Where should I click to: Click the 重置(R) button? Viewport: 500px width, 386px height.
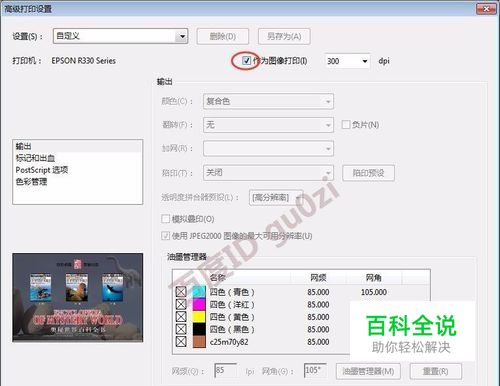436,371
